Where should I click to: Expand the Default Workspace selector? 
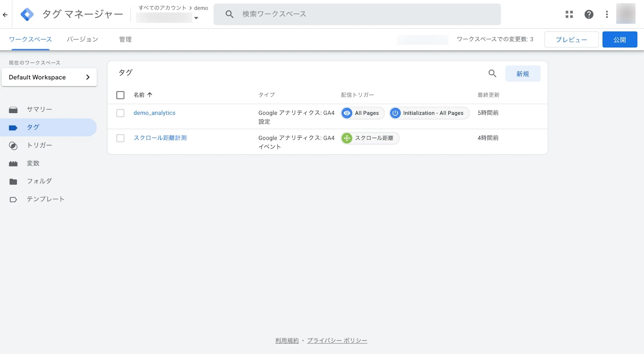[49, 77]
